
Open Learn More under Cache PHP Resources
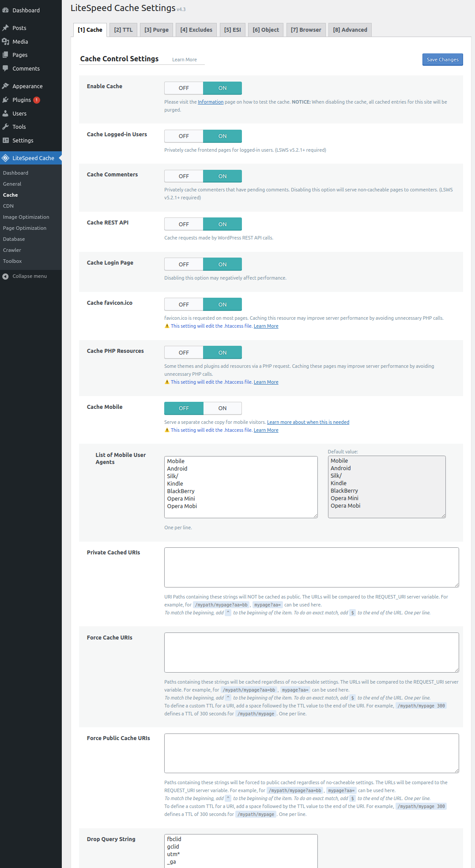pos(266,382)
